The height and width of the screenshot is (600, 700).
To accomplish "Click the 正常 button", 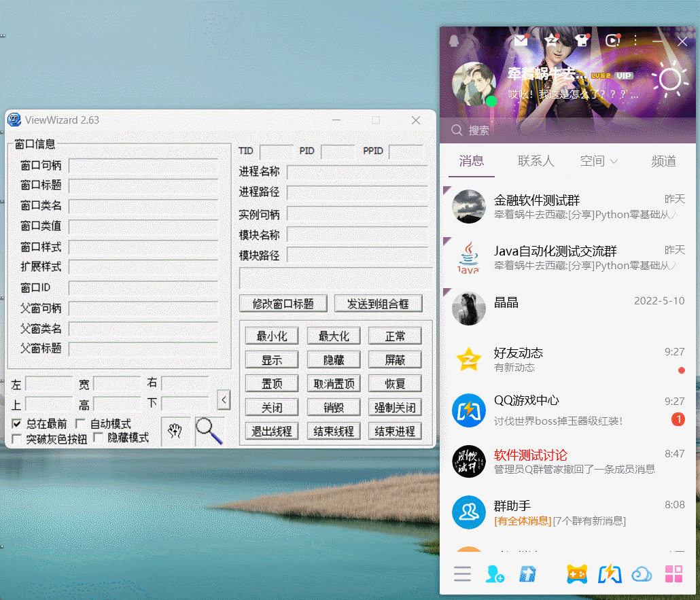I will point(395,336).
